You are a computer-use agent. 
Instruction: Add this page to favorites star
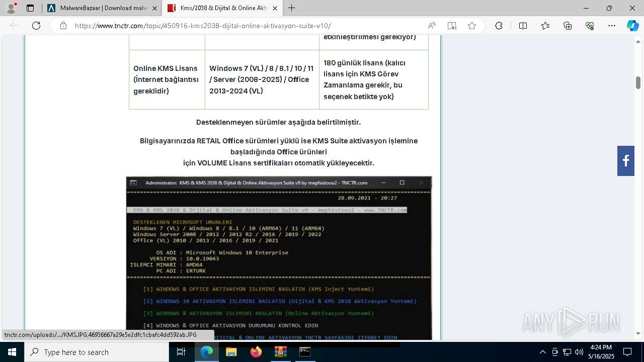(472, 26)
